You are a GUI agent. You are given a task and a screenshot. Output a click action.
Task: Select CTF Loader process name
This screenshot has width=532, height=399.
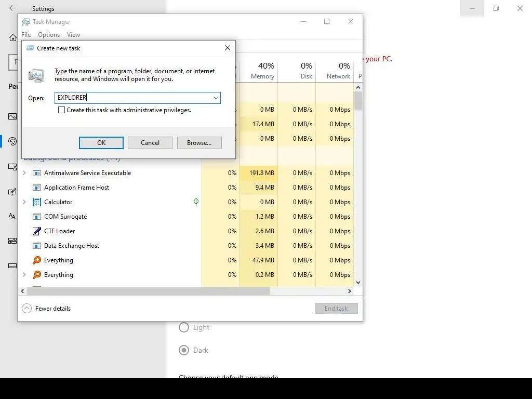coord(59,231)
